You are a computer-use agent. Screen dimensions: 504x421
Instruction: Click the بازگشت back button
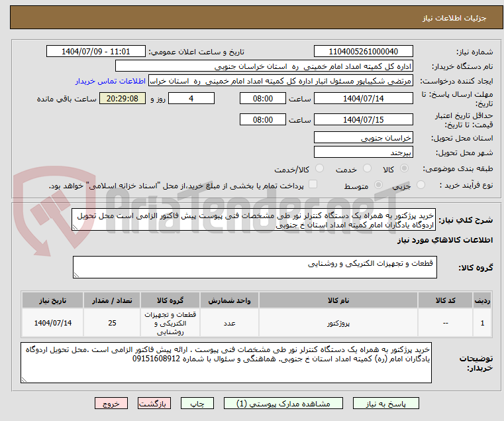[154, 403]
